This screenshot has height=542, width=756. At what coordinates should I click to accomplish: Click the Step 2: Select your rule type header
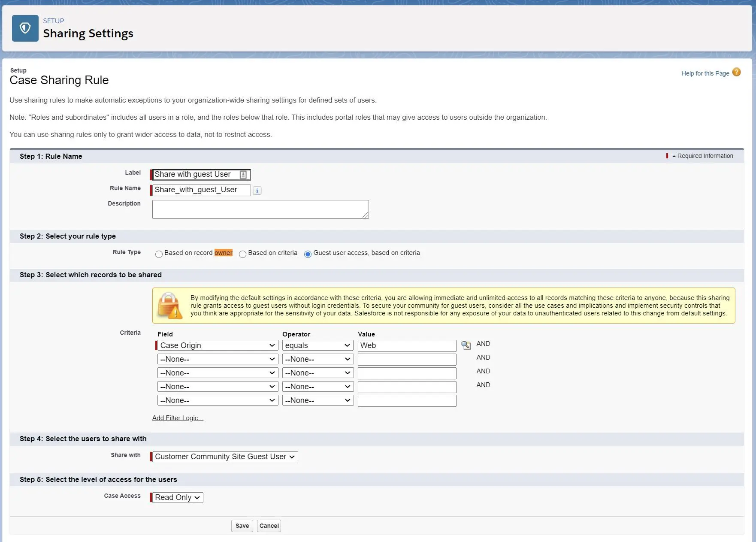coord(68,236)
